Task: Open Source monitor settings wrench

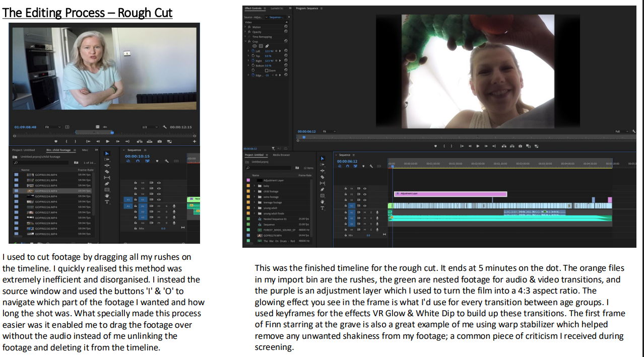Action: tap(165, 127)
